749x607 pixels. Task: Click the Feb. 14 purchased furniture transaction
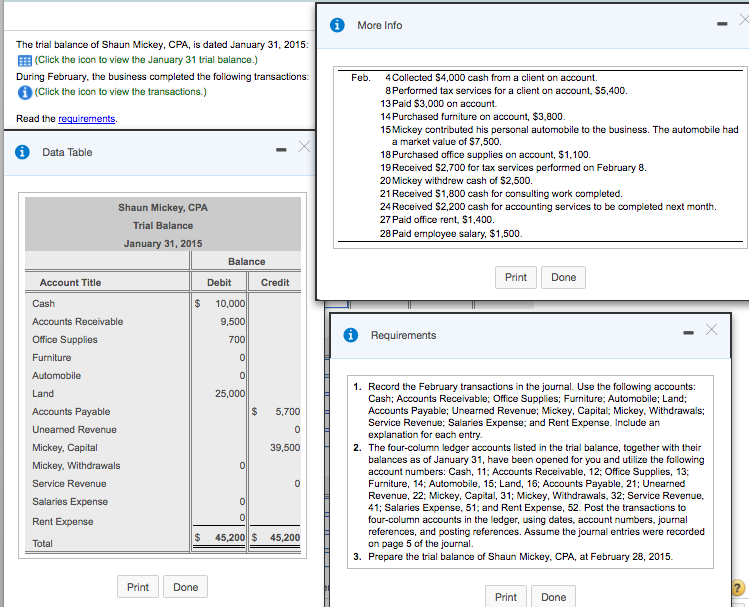[473, 117]
